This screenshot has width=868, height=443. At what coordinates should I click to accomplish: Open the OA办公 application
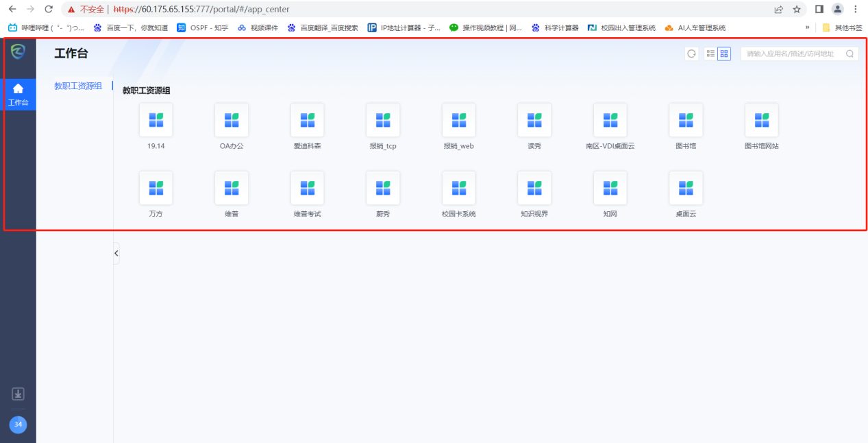point(232,121)
